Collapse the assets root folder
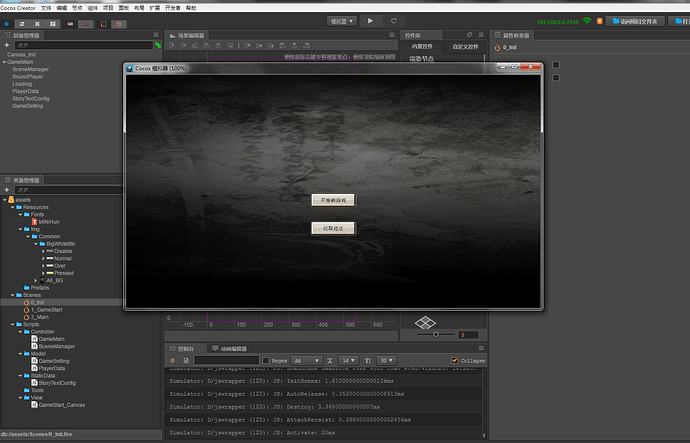690x443 pixels. tap(5, 200)
